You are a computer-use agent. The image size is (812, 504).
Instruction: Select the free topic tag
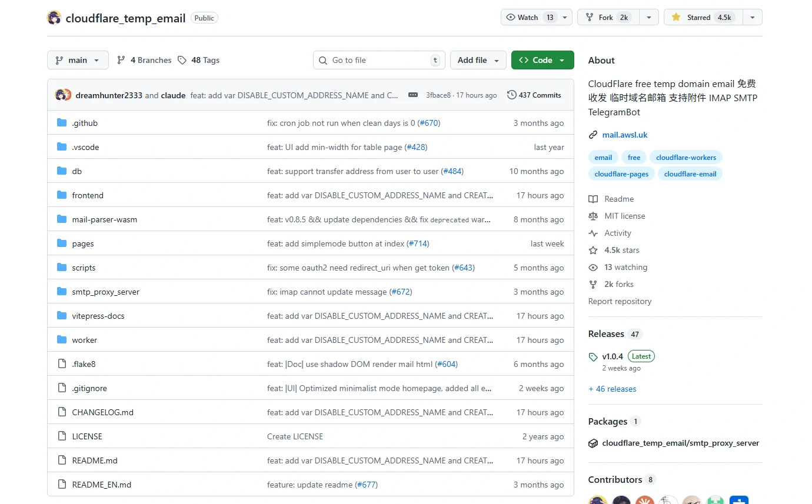634,157
